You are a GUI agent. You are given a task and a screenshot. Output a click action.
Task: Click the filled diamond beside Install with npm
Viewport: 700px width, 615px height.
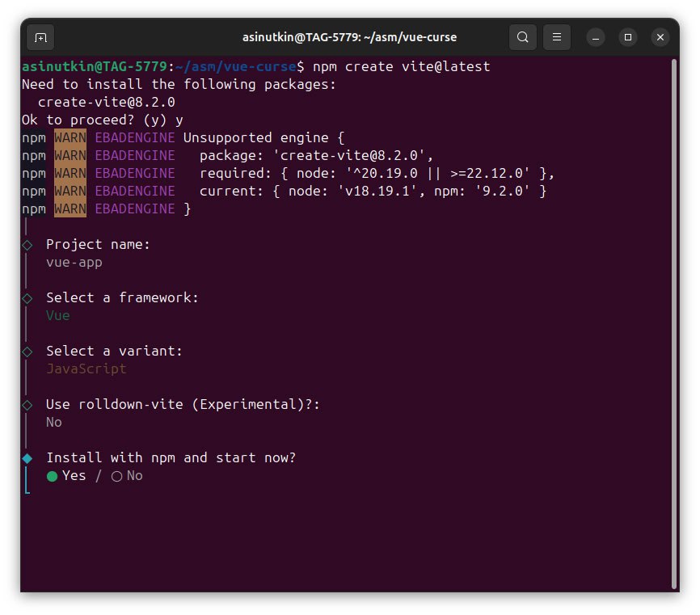coord(27,458)
